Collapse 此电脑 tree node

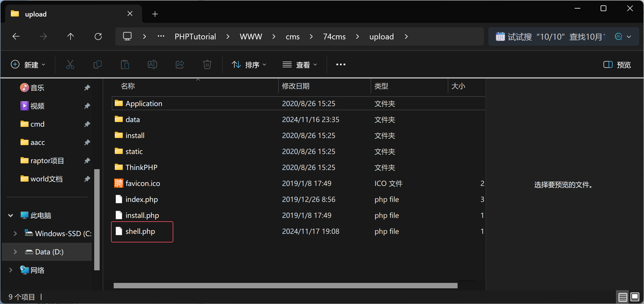coord(11,215)
